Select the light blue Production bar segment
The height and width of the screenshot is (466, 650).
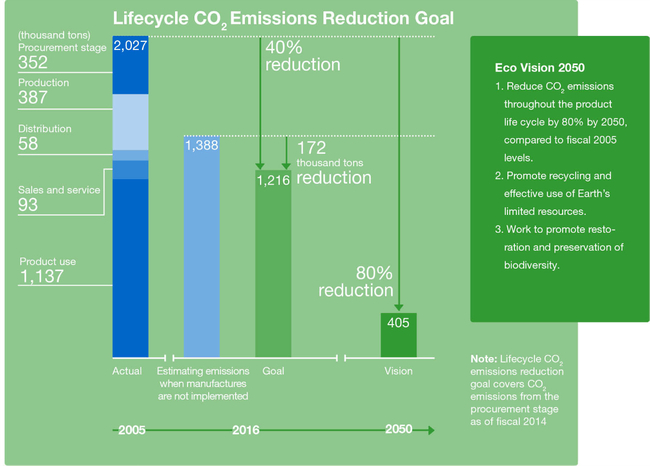(x=130, y=121)
